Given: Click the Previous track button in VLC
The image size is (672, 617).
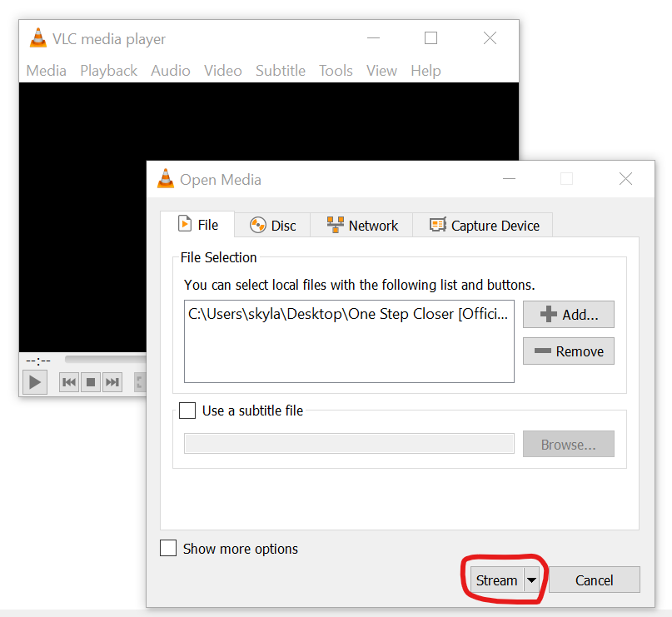Looking at the screenshot, I should click(x=69, y=381).
